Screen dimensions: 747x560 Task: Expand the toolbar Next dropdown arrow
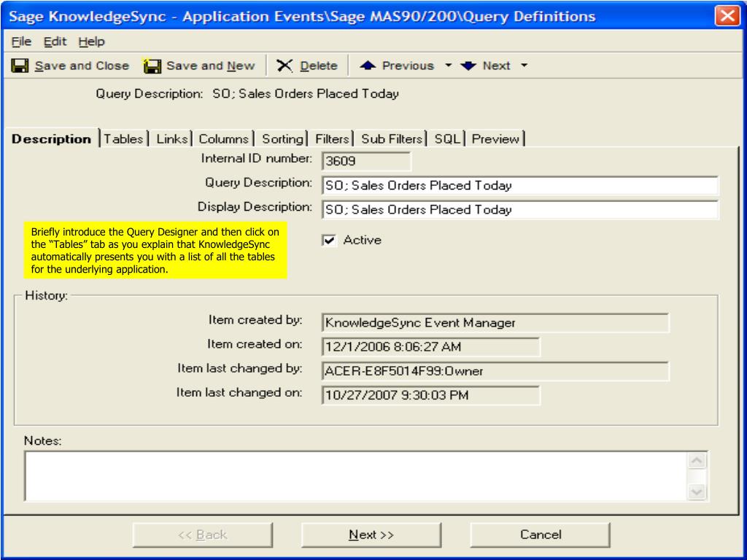(x=524, y=65)
